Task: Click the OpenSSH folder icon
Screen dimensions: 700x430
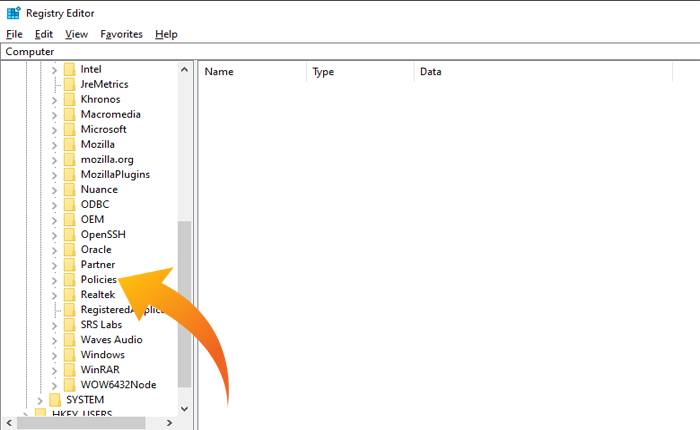Action: [x=69, y=235]
